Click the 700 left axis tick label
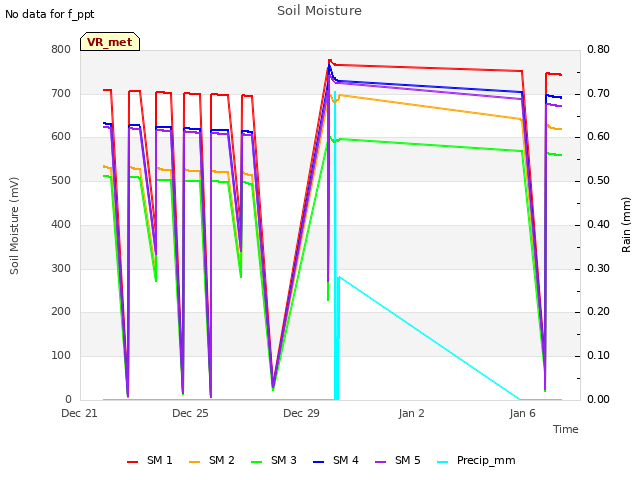Image resolution: width=640 pixels, height=480 pixels. tap(61, 93)
